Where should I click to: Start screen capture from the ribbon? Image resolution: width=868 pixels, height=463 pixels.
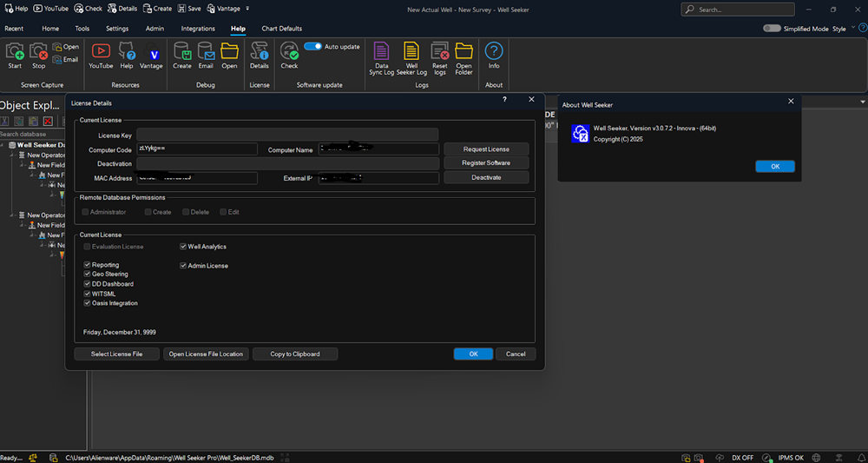pyautogui.click(x=15, y=56)
